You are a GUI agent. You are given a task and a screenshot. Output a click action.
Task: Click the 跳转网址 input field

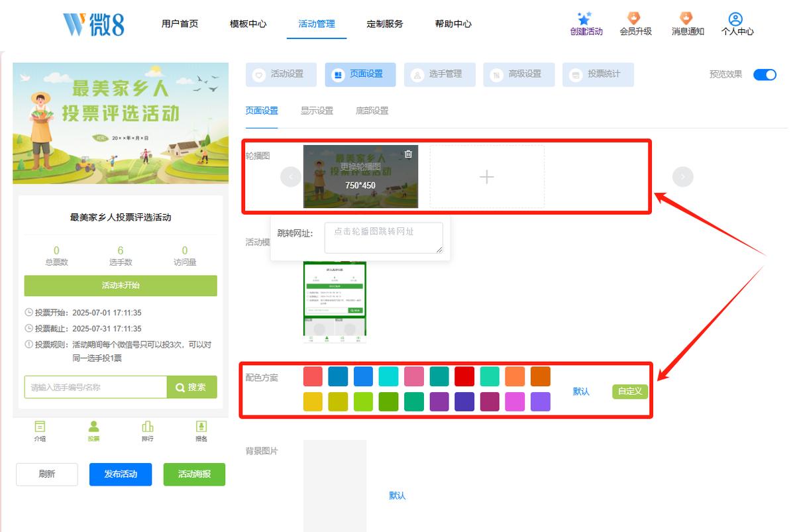coord(384,238)
